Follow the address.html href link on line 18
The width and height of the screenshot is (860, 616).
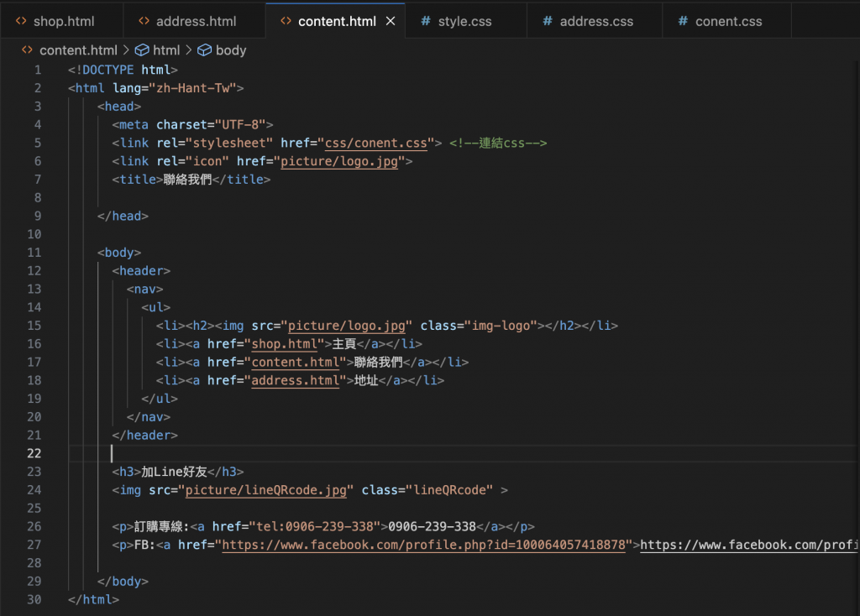click(295, 380)
